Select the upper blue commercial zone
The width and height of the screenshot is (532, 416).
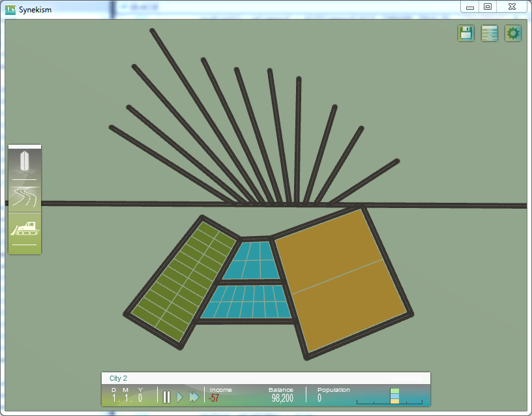coord(250,260)
